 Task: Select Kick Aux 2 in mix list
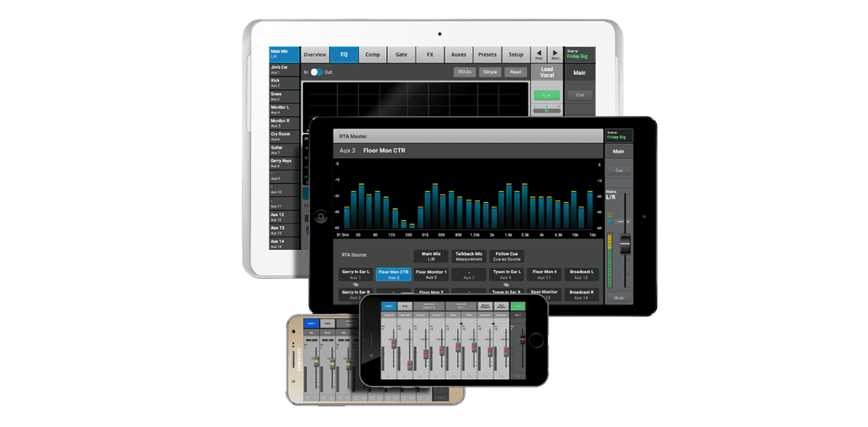(x=284, y=83)
